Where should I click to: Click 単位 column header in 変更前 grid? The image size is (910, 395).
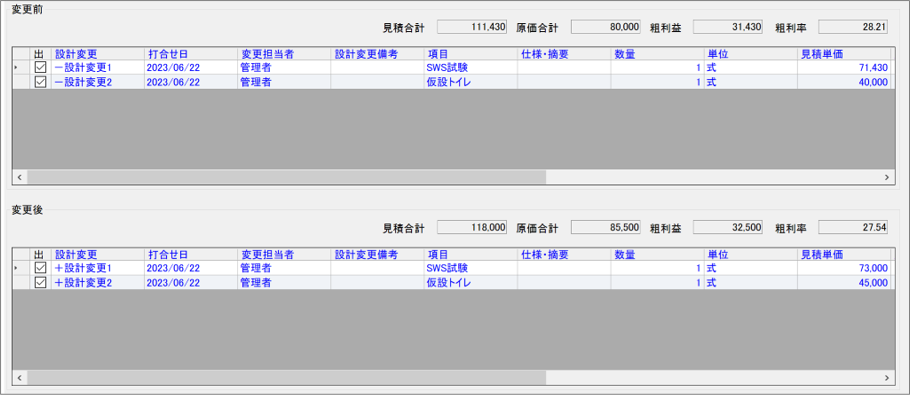[751, 54]
